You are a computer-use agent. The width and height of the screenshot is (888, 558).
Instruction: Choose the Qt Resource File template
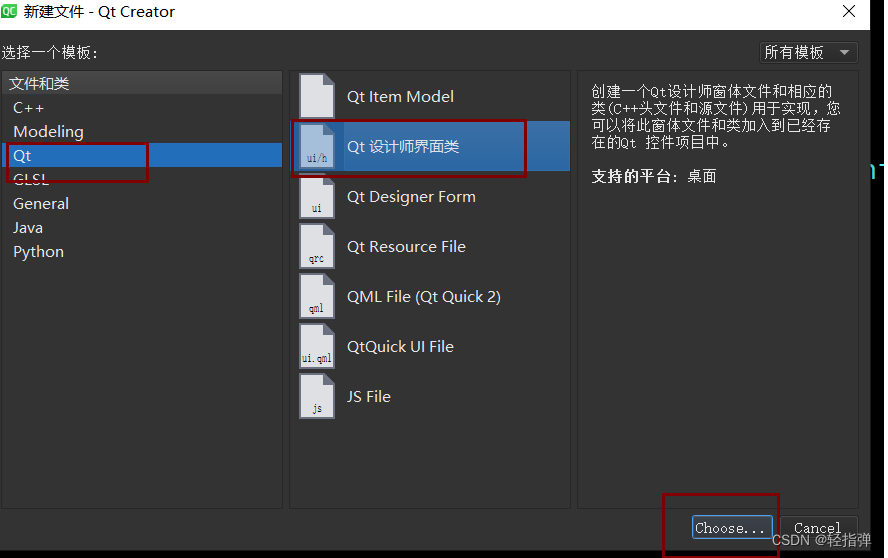[430, 246]
